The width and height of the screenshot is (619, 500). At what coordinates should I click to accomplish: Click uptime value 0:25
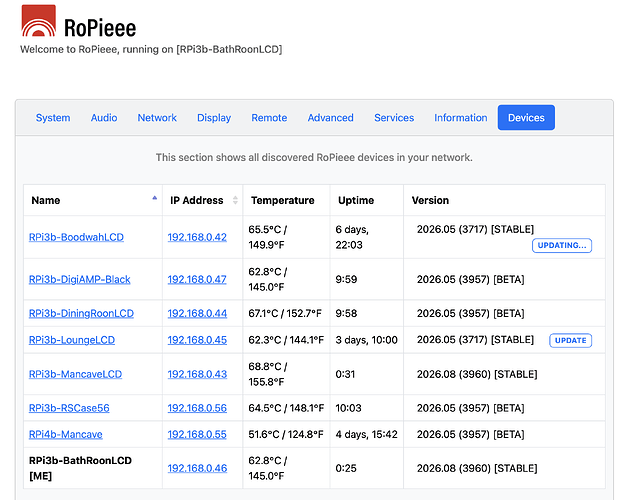[x=346, y=468]
